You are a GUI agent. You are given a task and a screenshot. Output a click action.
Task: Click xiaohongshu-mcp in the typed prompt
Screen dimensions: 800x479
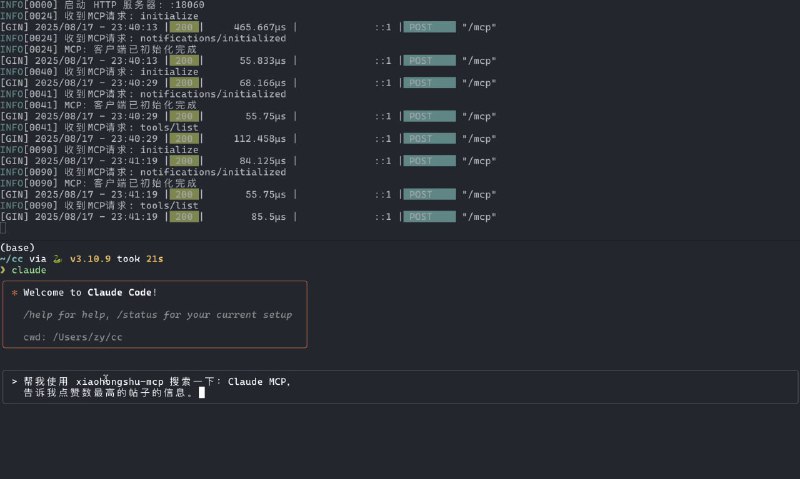(119, 381)
